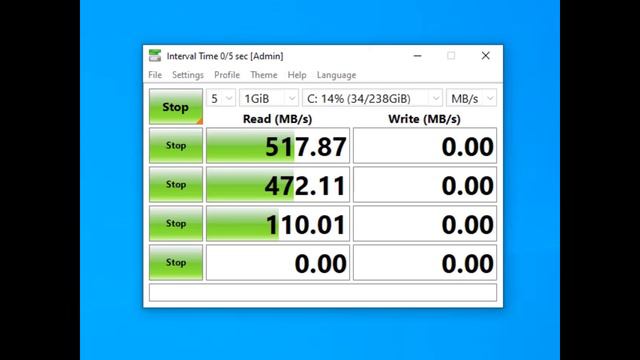Open the Settings menu
Image resolution: width=640 pixels, height=360 pixels.
click(188, 75)
